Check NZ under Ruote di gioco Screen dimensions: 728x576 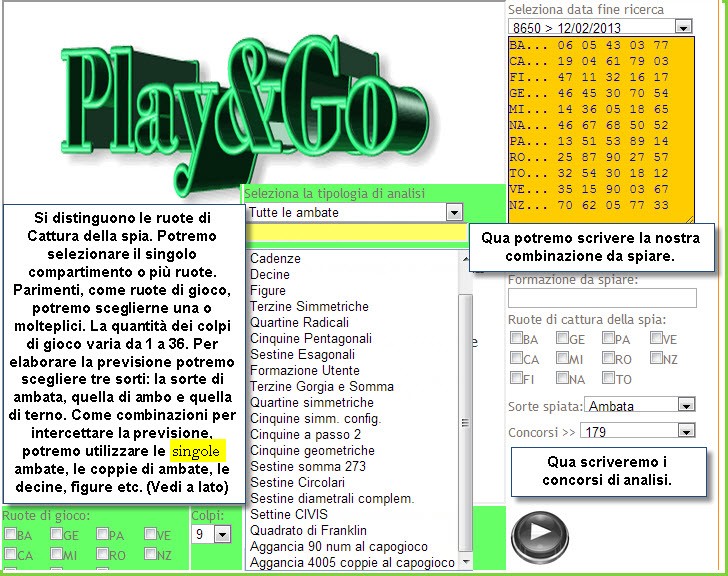point(150,554)
